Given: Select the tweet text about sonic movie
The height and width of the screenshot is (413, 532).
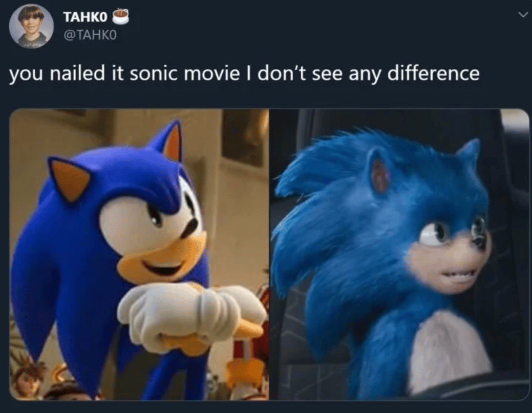Looking at the screenshot, I should click(244, 74).
